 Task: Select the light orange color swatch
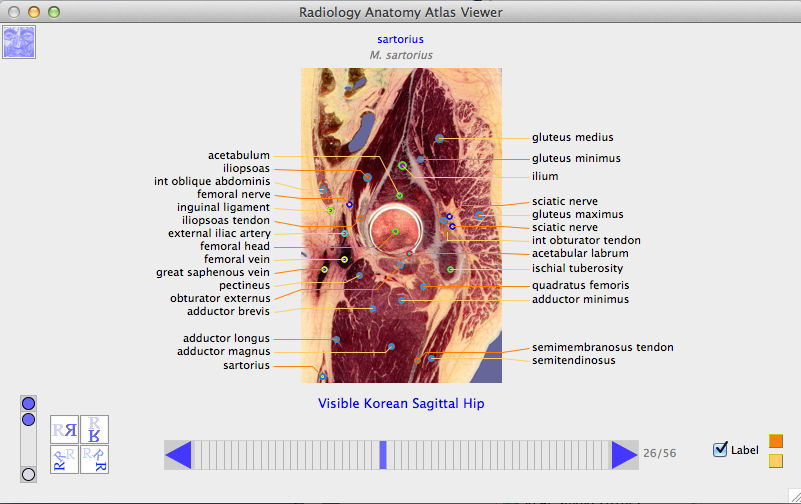pos(776,461)
